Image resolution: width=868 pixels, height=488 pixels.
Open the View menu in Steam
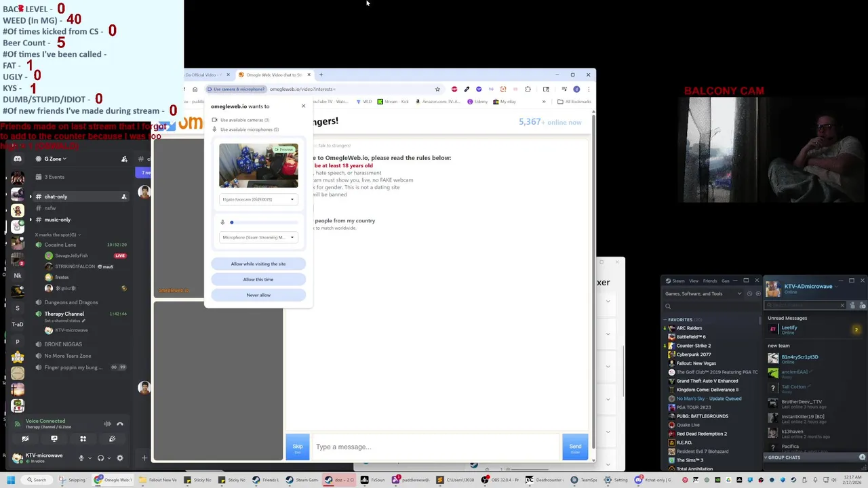(x=694, y=281)
